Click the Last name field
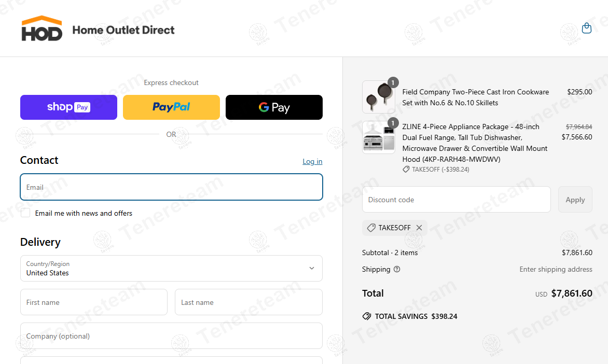 [x=248, y=302]
